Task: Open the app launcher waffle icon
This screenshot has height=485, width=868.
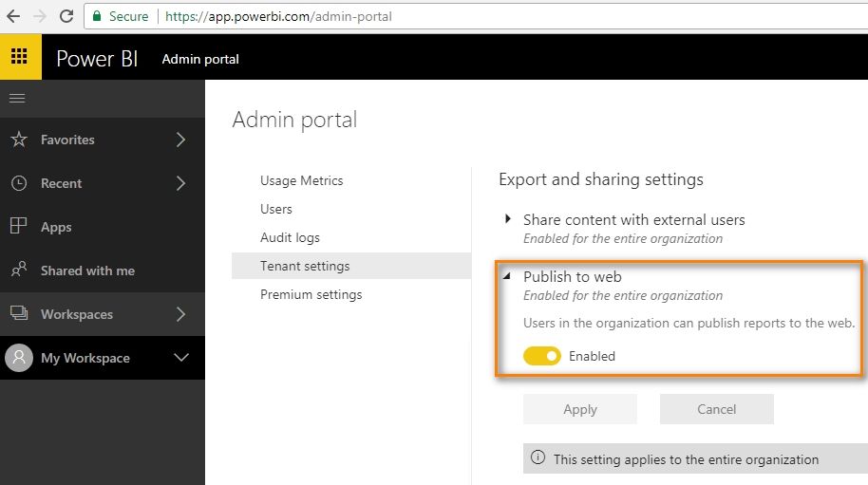Action: (19, 56)
